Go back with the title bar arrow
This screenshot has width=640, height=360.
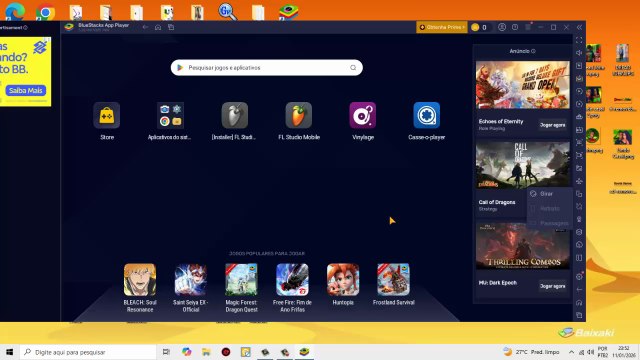[145, 27]
